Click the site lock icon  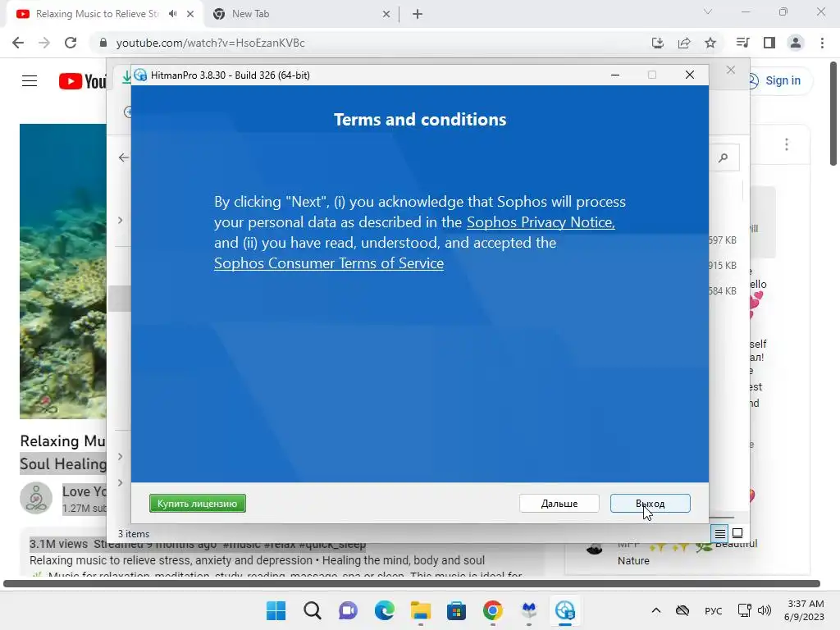coord(103,43)
